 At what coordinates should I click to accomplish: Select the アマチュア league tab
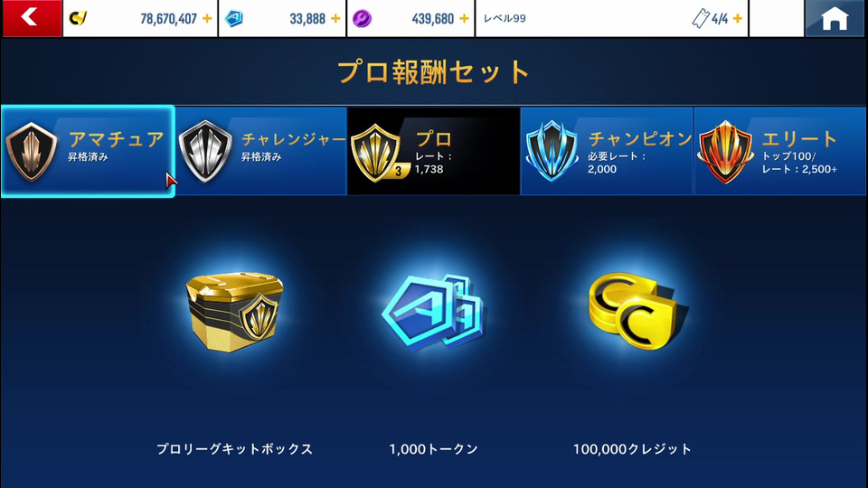tap(88, 151)
